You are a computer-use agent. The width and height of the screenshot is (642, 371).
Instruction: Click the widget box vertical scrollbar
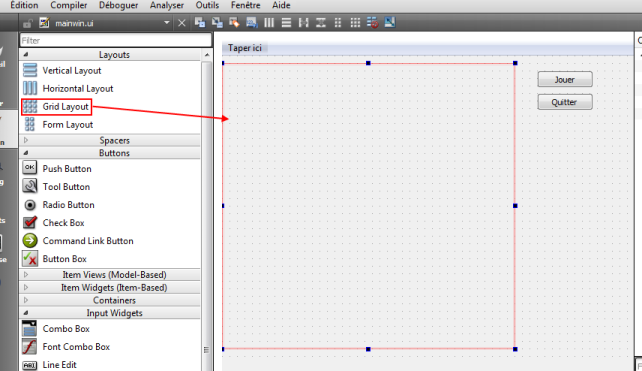pyautogui.click(x=207, y=210)
